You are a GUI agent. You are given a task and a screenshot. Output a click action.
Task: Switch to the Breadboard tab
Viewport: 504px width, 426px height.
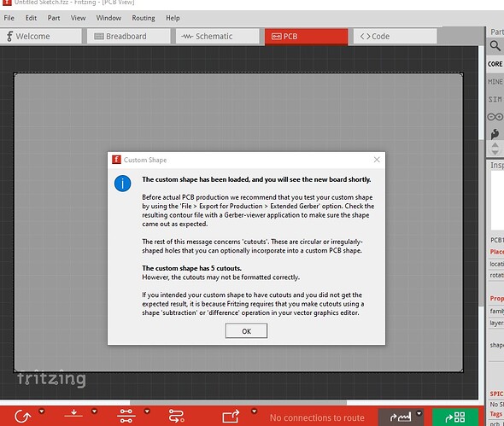[129, 37]
